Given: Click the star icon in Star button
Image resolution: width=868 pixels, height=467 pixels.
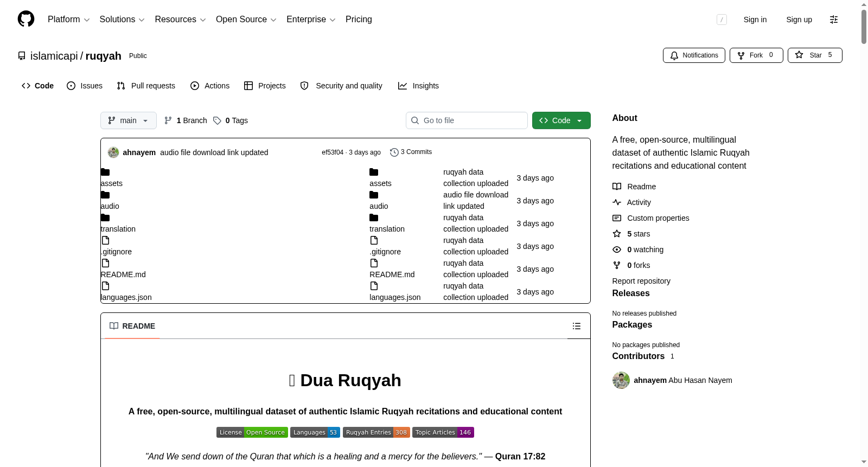Looking at the screenshot, I should tap(799, 55).
